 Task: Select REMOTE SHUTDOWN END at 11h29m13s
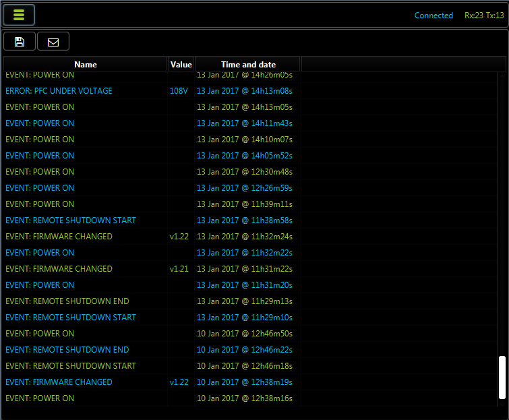tap(250, 301)
